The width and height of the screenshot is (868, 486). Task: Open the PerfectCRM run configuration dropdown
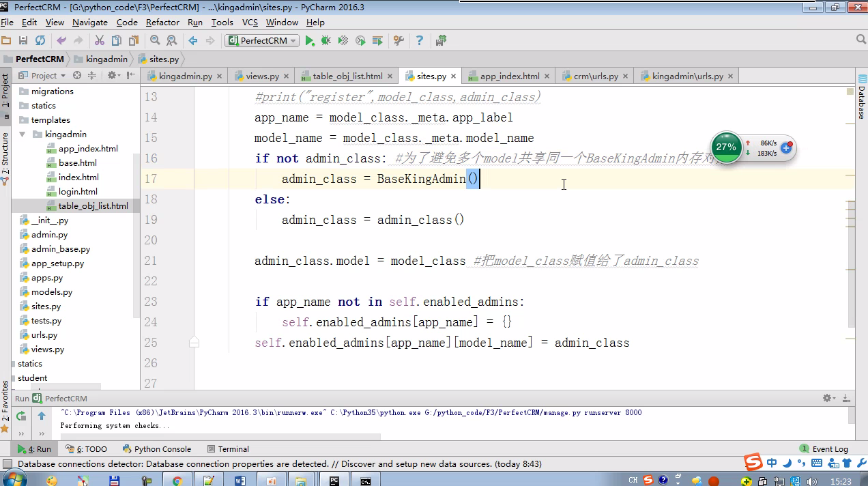[262, 41]
